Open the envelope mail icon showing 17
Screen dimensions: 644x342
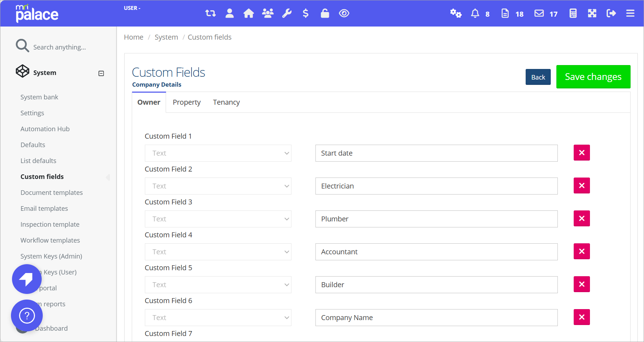539,13
